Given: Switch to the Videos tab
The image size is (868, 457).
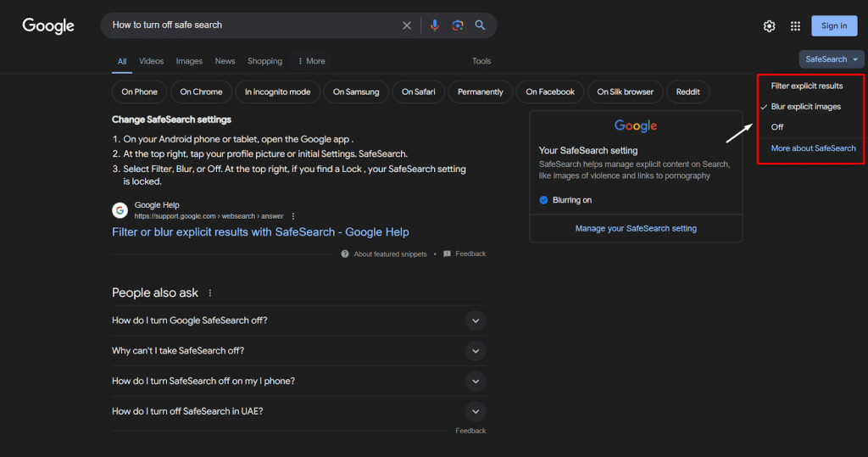Looking at the screenshot, I should 151,61.
